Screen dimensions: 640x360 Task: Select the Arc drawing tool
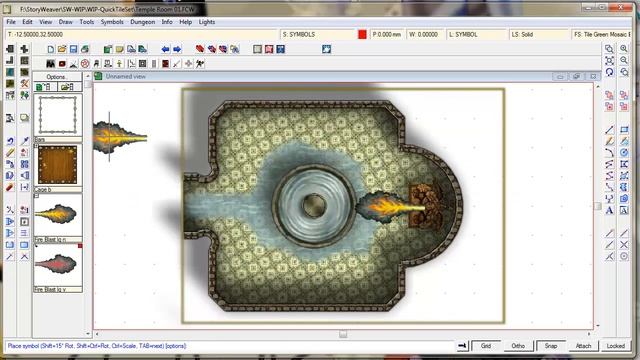click(609, 153)
